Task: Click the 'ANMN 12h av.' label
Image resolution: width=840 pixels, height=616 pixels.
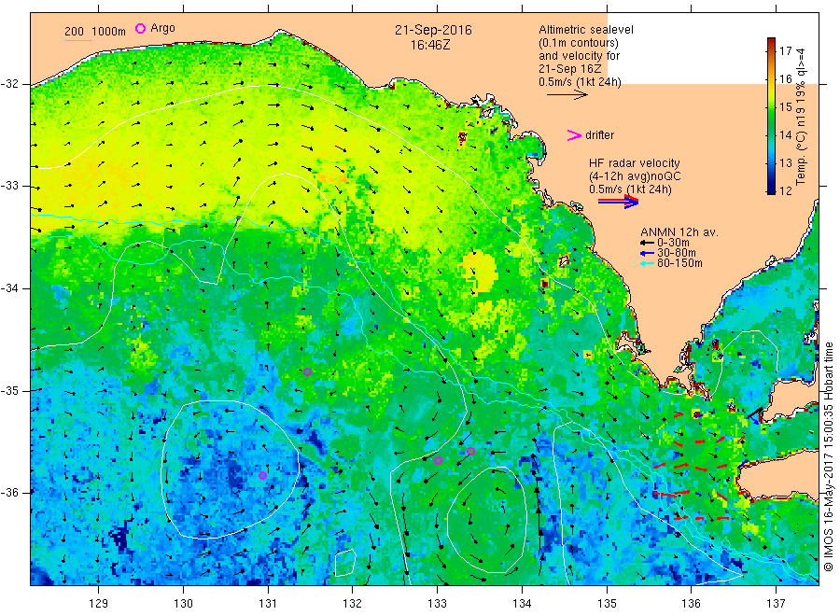Action: [x=679, y=232]
